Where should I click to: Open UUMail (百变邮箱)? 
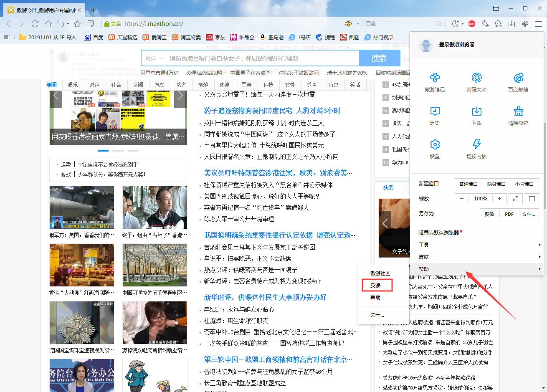point(518,82)
